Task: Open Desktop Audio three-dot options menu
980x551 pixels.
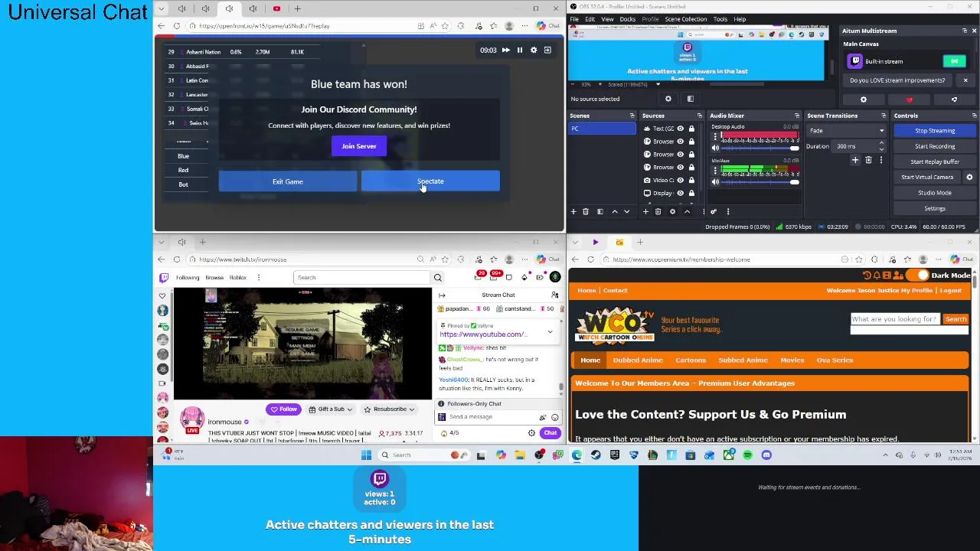Action: click(715, 137)
